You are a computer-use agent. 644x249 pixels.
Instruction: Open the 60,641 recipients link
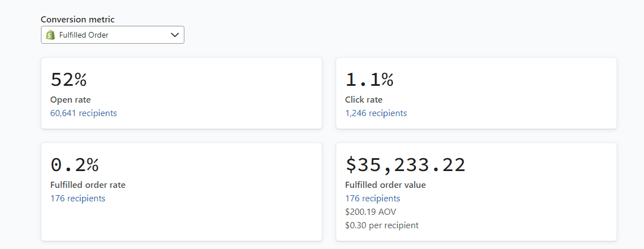pos(84,113)
